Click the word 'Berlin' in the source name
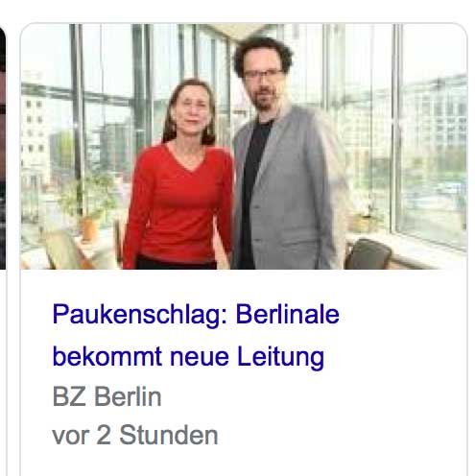Image resolution: width=475 pixels, height=476 pixels. pyautogui.click(x=128, y=396)
